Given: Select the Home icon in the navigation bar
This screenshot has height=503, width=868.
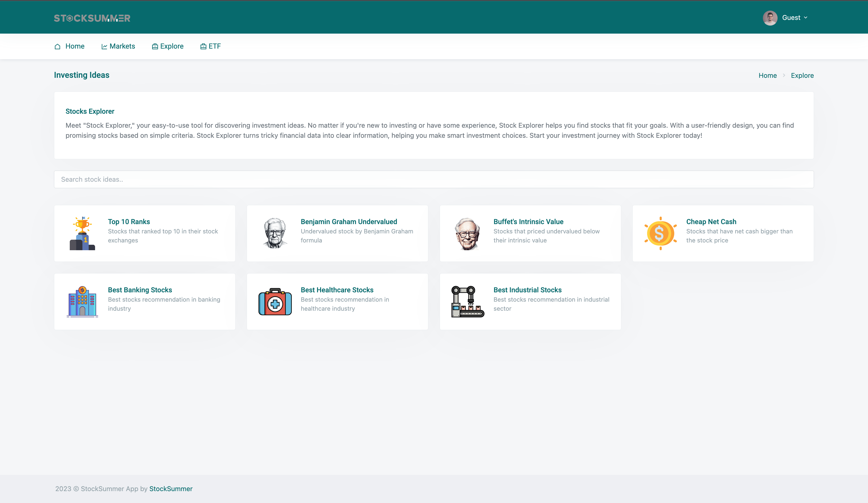Looking at the screenshot, I should (x=58, y=46).
